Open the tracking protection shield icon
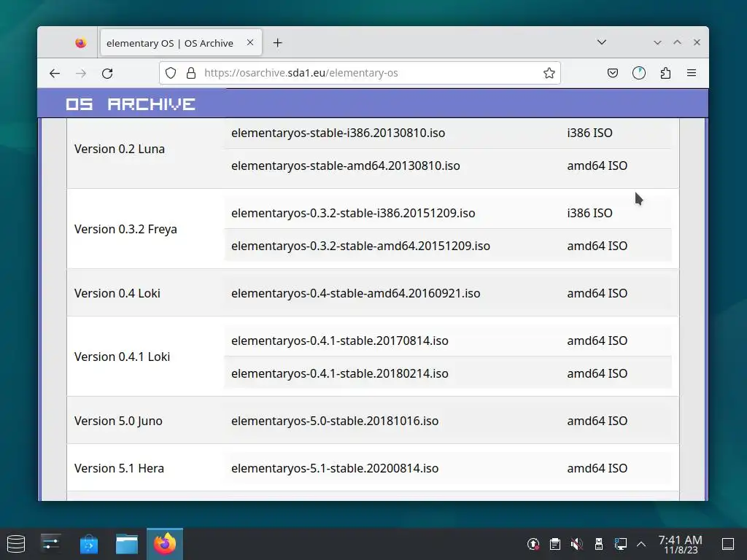The width and height of the screenshot is (747, 560). (x=171, y=73)
